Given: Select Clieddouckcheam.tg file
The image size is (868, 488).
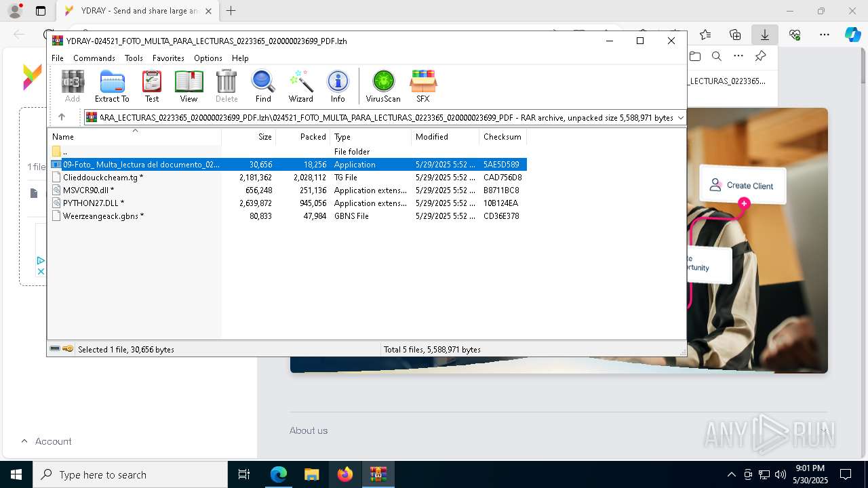Looking at the screenshot, I should pos(287,178).
